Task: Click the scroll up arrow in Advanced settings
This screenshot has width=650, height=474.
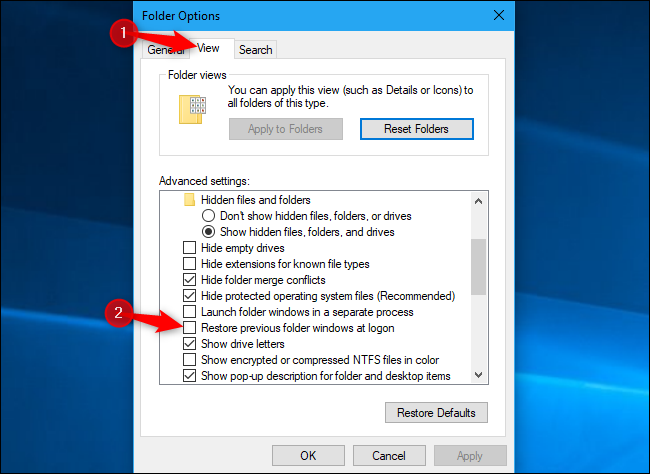Action: pyautogui.click(x=478, y=201)
